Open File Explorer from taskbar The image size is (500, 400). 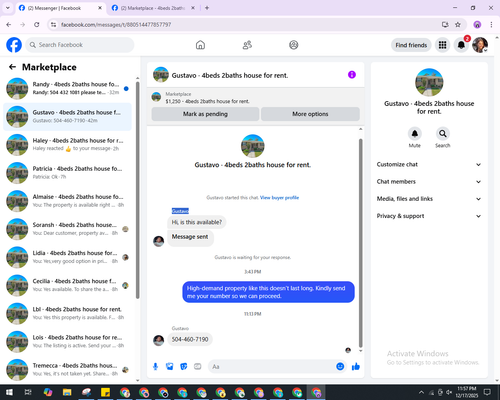[x=67, y=392]
